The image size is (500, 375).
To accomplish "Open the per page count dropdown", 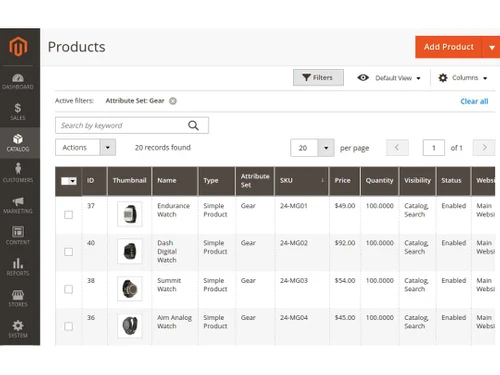I will point(312,148).
